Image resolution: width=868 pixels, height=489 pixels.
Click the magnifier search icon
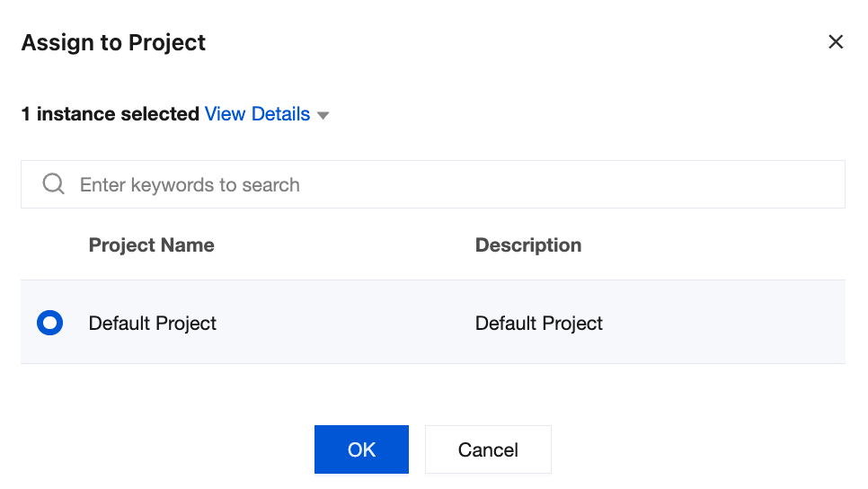tap(53, 184)
